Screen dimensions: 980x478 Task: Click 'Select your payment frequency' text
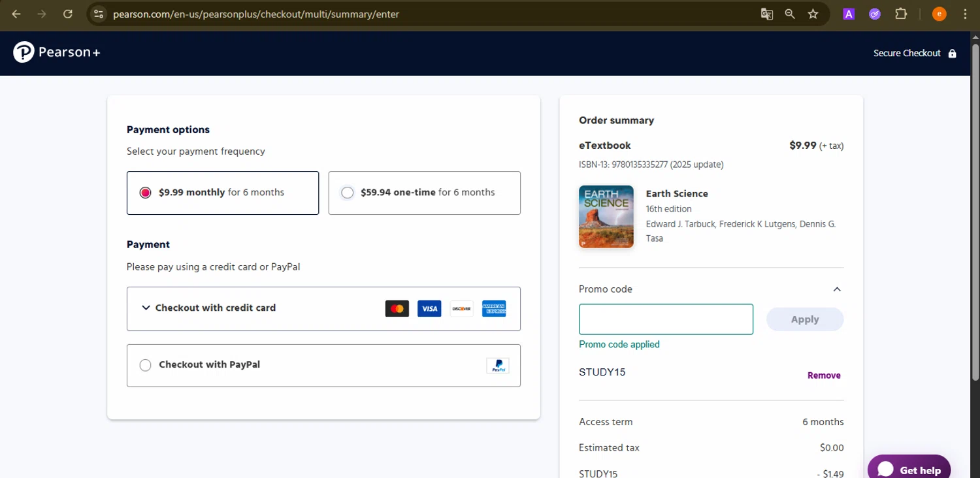pos(196,151)
